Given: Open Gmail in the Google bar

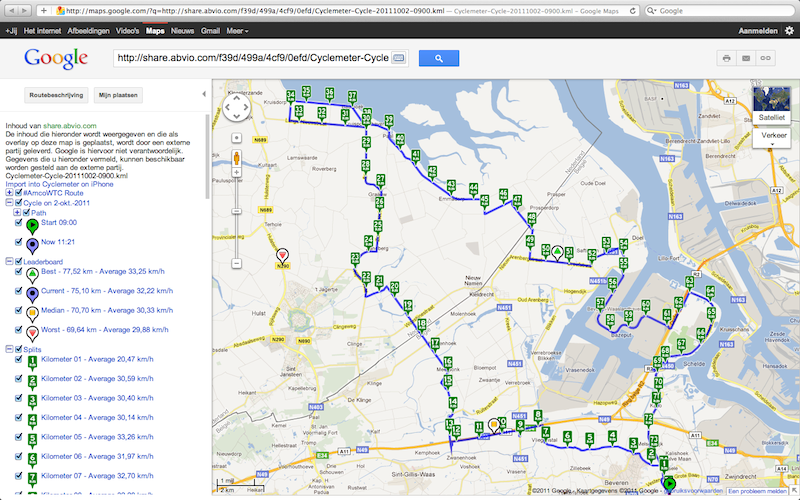Looking at the screenshot, I should (x=210, y=31).
